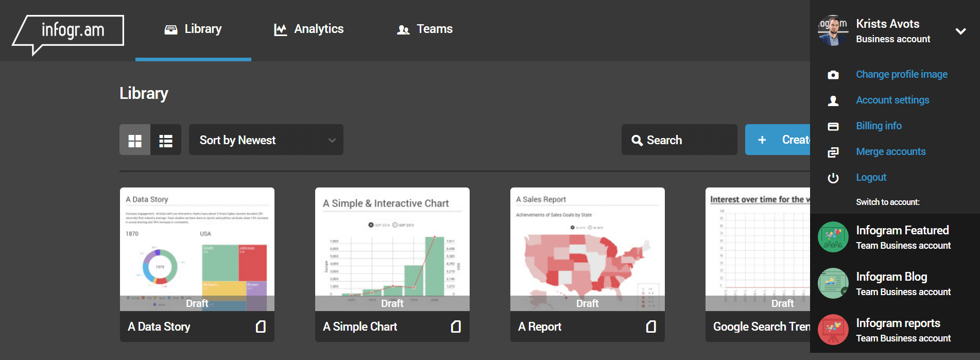The width and height of the screenshot is (980, 360).
Task: Click the camera icon beside Change profile image
Action: pyautogui.click(x=833, y=75)
